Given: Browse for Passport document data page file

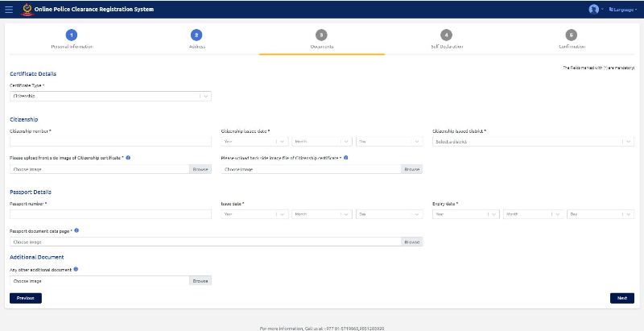Looking at the screenshot, I should pos(411,242).
